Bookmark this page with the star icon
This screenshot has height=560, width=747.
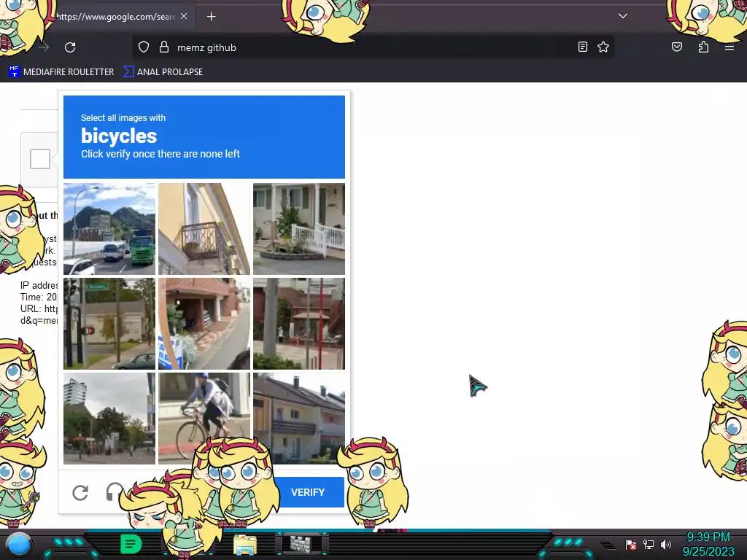coord(603,47)
